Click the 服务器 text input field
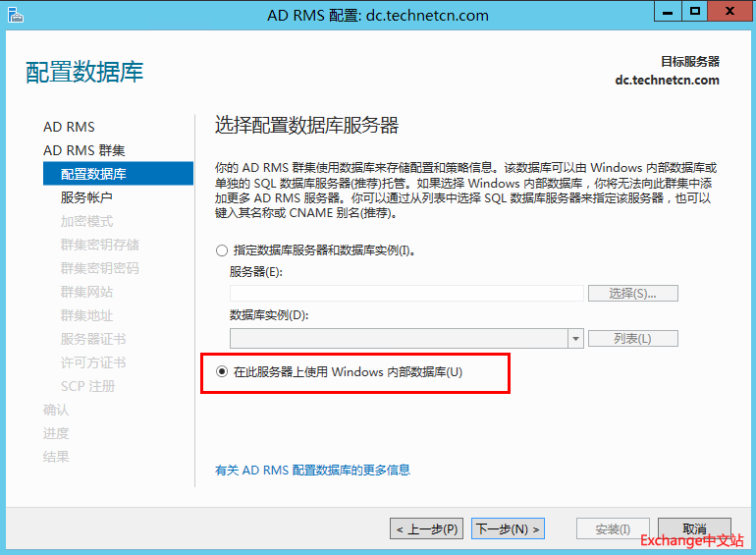The height and width of the screenshot is (555, 756). click(x=406, y=294)
